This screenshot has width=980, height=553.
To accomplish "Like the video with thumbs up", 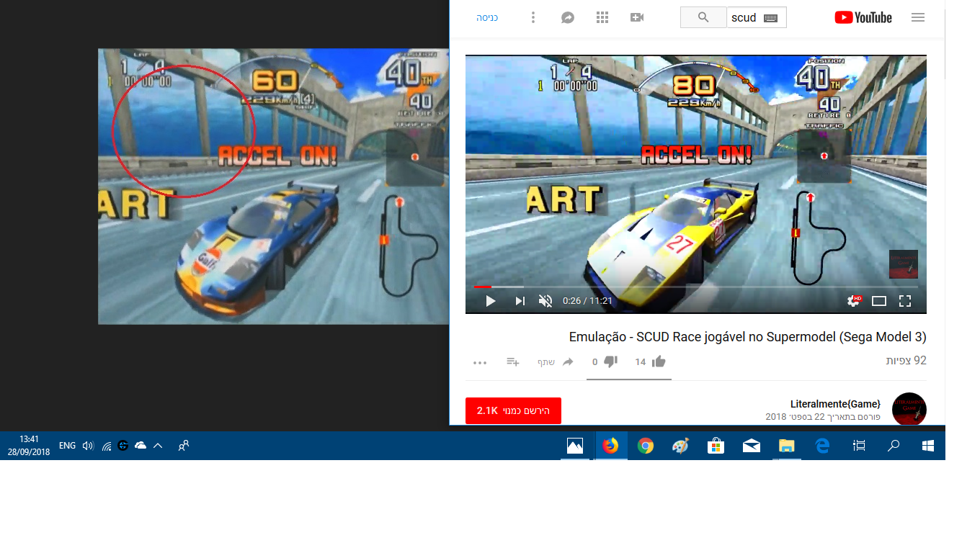I will tap(658, 361).
